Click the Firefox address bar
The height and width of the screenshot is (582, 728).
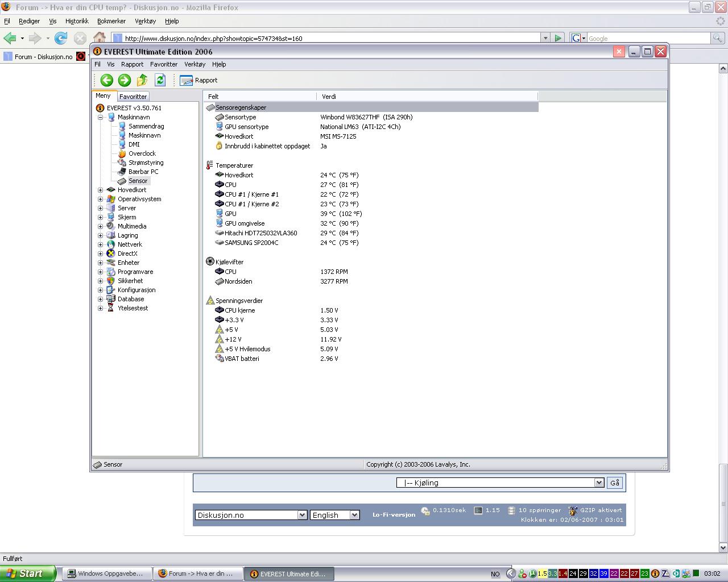pos(330,38)
